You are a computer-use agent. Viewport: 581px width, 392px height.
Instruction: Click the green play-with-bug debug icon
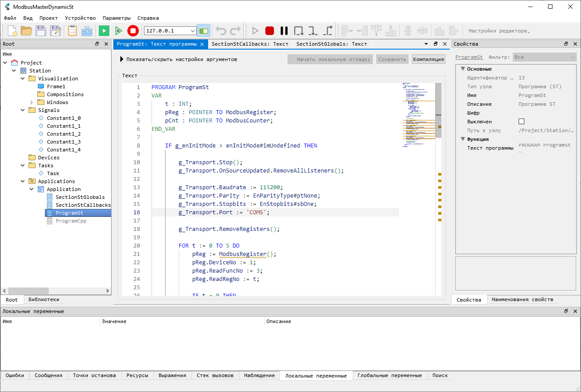point(118,31)
